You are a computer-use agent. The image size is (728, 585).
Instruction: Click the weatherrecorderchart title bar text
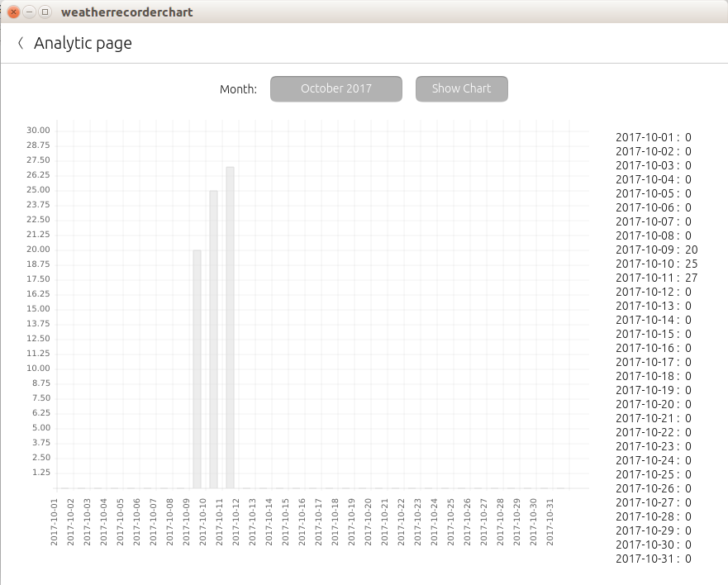coord(126,12)
